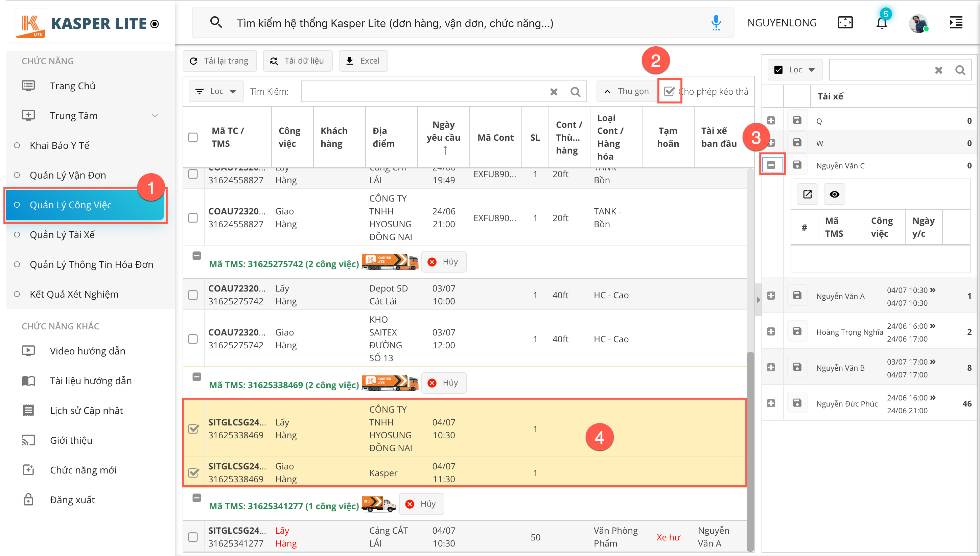Click save icon for driver Nguyễn Văn A
980x556 pixels.
797,295
